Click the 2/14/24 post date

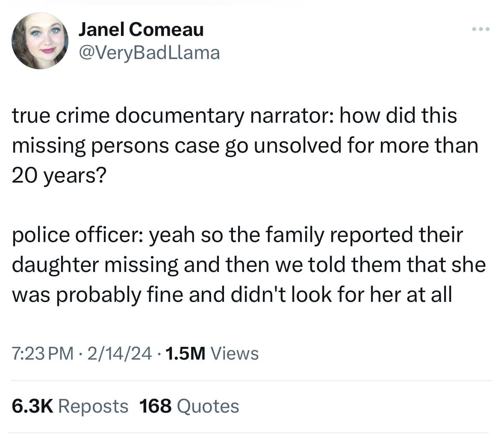click(x=119, y=354)
